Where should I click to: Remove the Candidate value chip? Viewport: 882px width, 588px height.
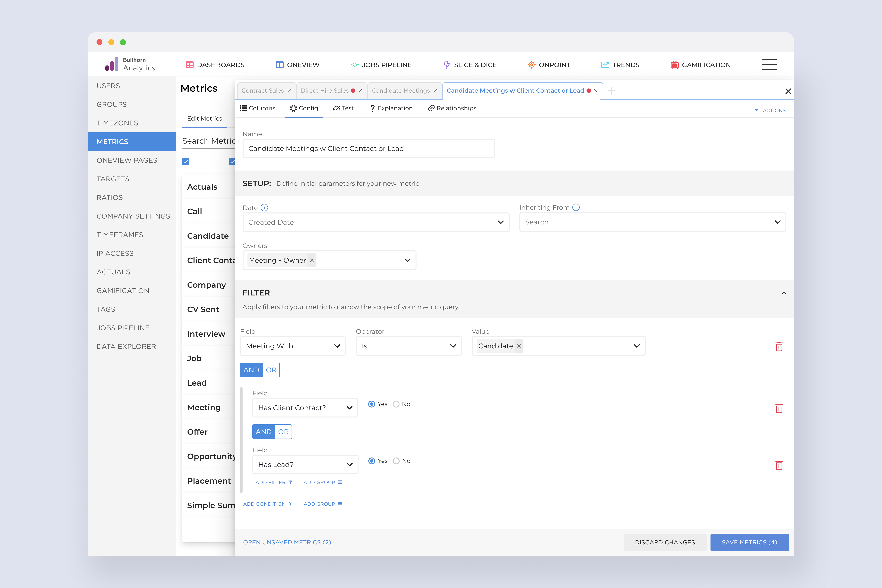[x=519, y=346]
